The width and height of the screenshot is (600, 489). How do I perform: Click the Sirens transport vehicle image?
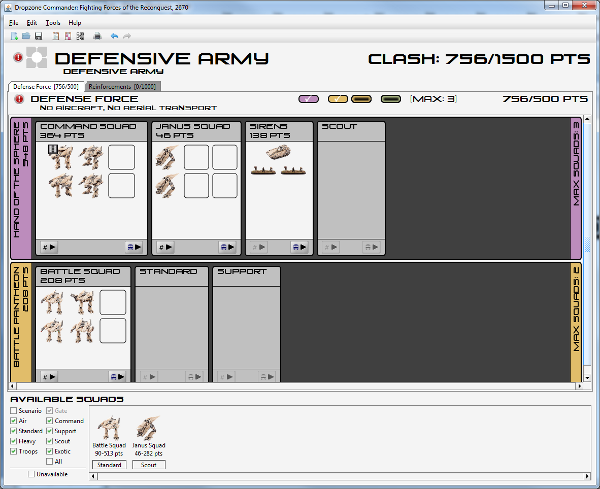click(x=278, y=152)
